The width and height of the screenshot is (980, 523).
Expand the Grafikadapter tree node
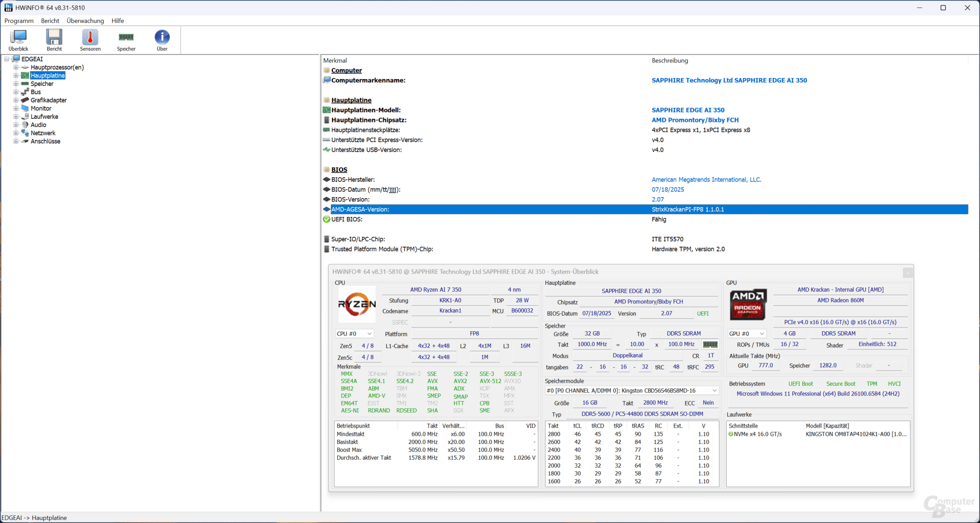click(16, 100)
